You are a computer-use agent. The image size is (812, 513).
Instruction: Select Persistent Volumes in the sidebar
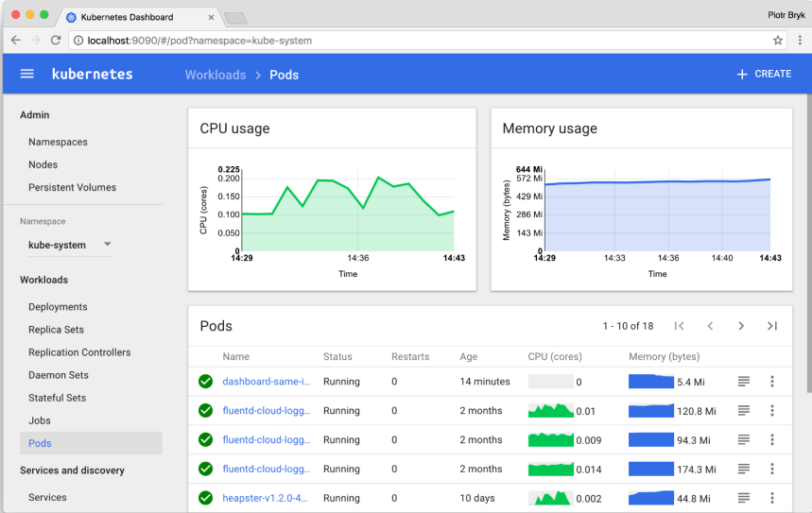click(72, 187)
